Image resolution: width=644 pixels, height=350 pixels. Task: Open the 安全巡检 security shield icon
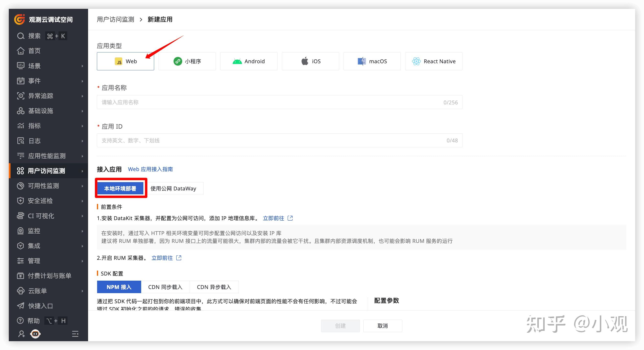[x=21, y=201]
